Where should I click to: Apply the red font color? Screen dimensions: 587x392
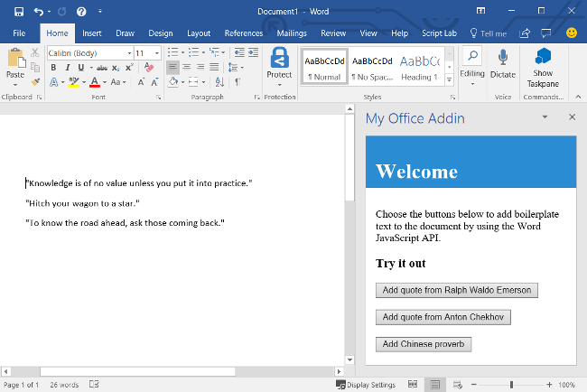pos(95,82)
